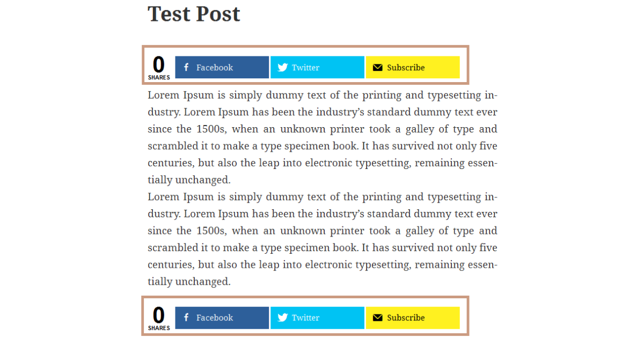Click the Facebook 'f' icon in the bottom share bar
The height and width of the screenshot is (338, 644).
click(x=186, y=318)
